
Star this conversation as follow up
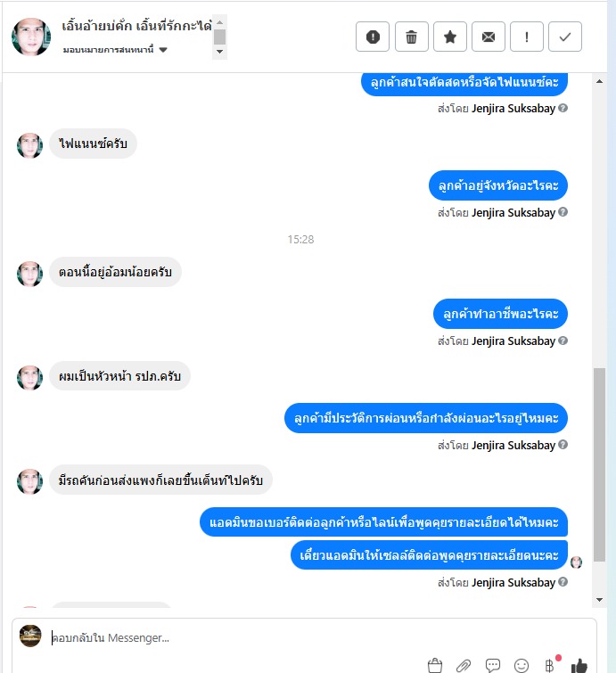click(450, 37)
